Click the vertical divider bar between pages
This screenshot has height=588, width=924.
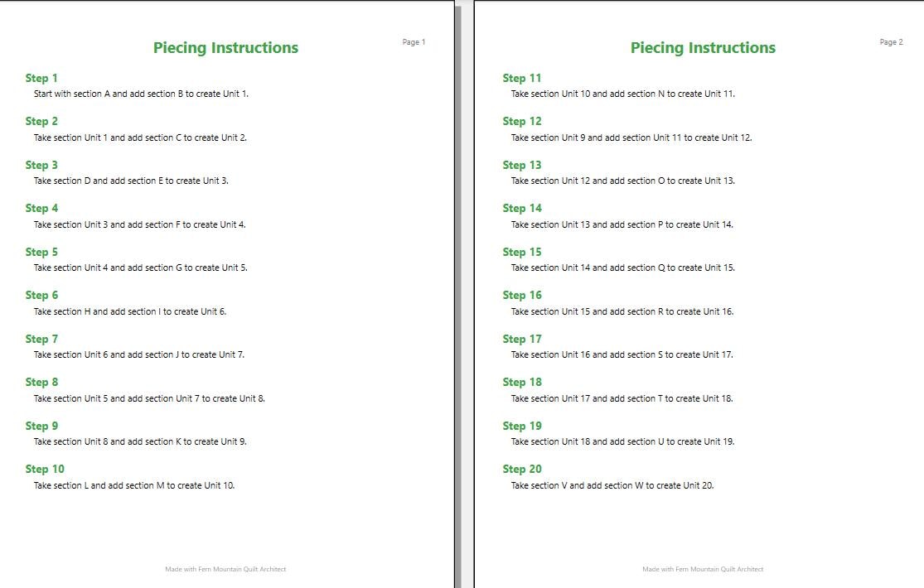pos(458,294)
